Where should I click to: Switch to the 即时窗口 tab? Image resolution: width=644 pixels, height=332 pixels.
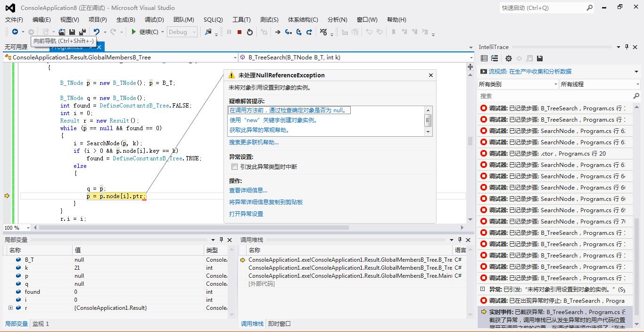click(x=280, y=324)
